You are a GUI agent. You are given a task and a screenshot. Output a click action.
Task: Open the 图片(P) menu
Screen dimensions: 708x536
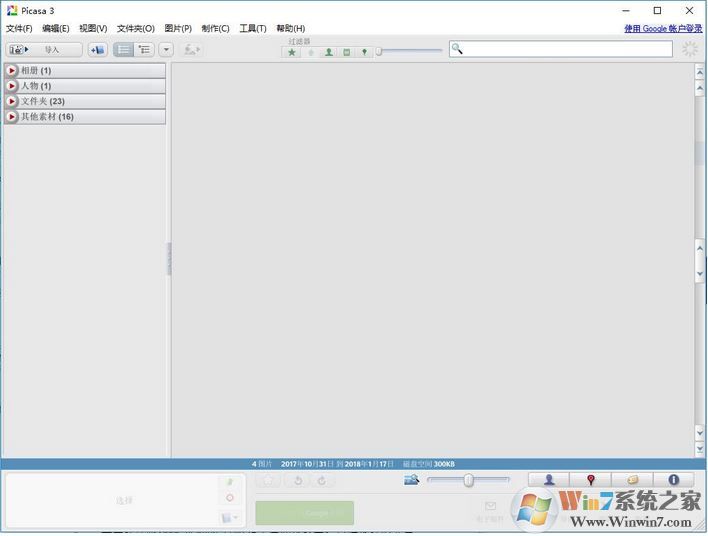[178, 29]
